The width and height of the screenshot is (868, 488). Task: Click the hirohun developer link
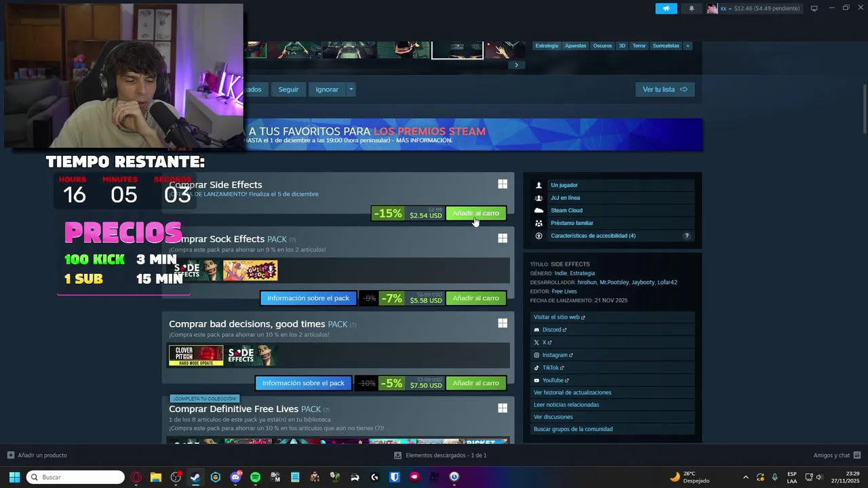(587, 283)
